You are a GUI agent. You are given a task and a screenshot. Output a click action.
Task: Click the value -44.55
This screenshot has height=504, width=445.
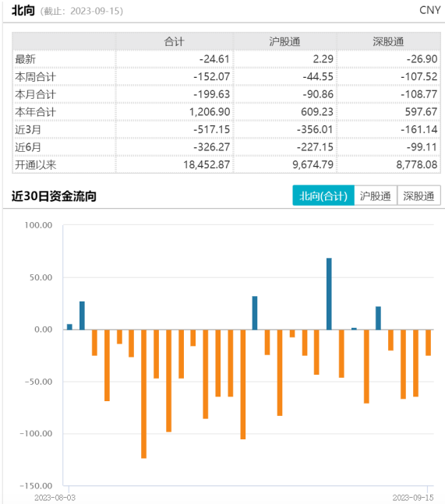(x=318, y=77)
